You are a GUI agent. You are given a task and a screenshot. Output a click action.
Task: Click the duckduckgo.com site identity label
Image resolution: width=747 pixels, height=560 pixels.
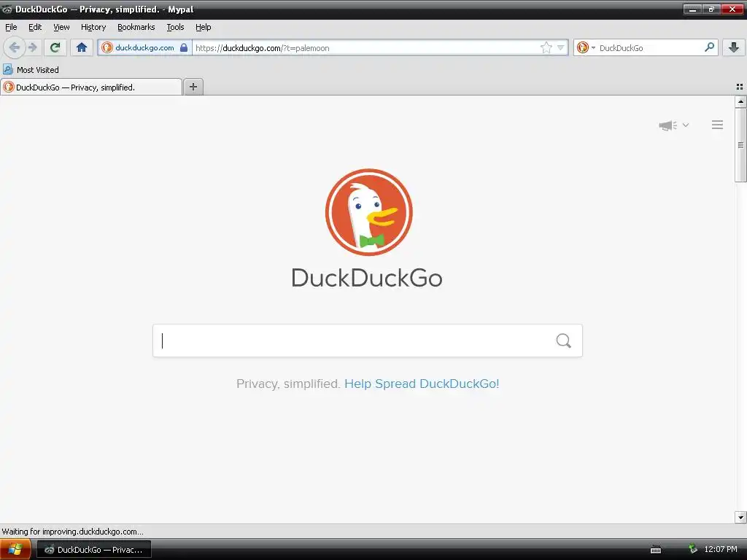pyautogui.click(x=145, y=47)
